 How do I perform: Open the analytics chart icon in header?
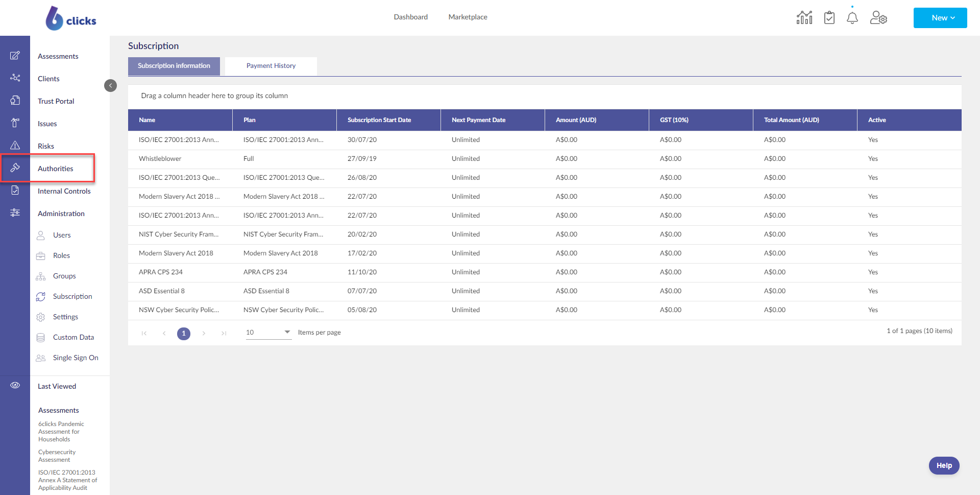point(804,18)
